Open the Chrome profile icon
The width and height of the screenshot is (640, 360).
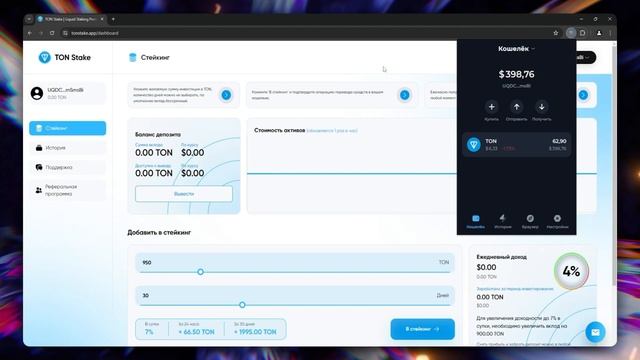click(x=599, y=33)
